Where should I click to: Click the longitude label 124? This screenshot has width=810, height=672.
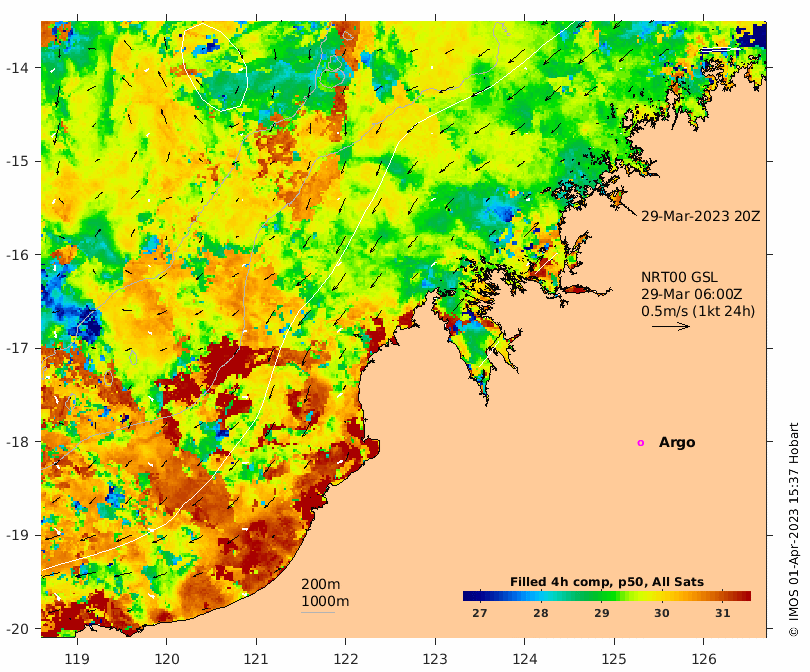coord(525,659)
